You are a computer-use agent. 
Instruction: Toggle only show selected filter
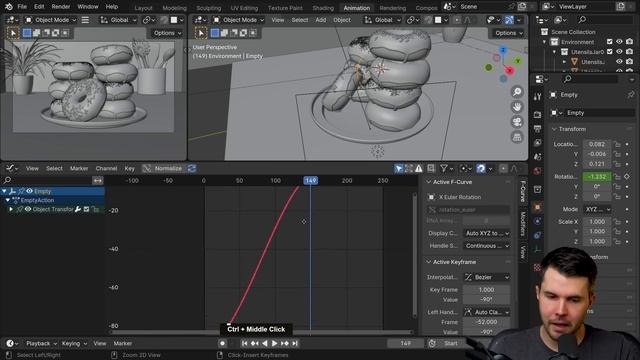398,168
